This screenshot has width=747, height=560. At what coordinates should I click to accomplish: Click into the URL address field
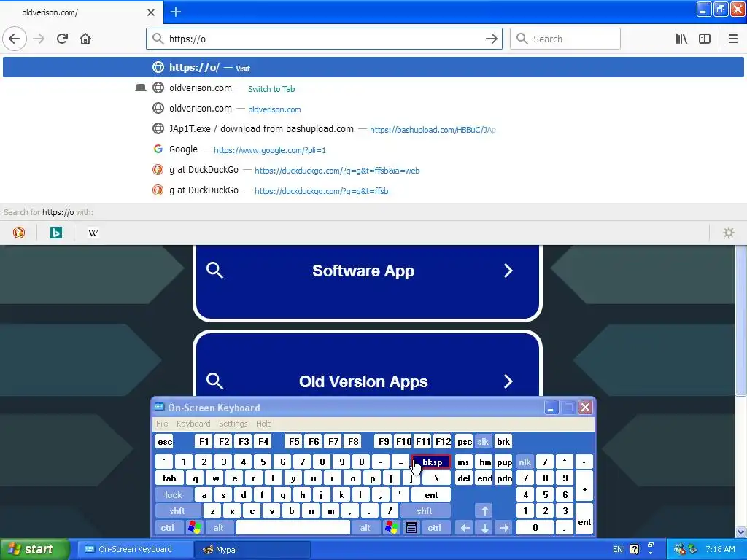point(324,39)
